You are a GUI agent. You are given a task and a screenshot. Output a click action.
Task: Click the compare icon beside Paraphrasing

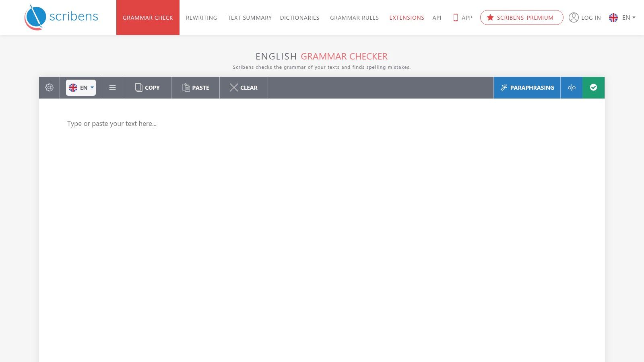tap(572, 88)
